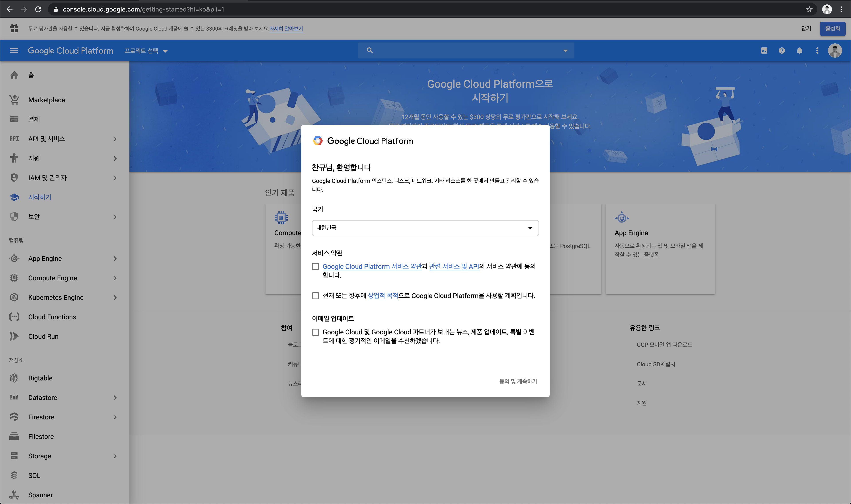Check the Google Cloud Platform 서비스 약관 agreement box
Viewport: 851px width, 504px height.
pyautogui.click(x=315, y=267)
